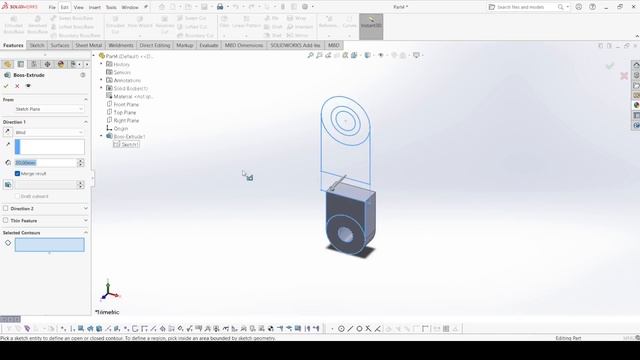
Task: Click the Home icon in the quick toolbar
Action: tap(162, 7)
